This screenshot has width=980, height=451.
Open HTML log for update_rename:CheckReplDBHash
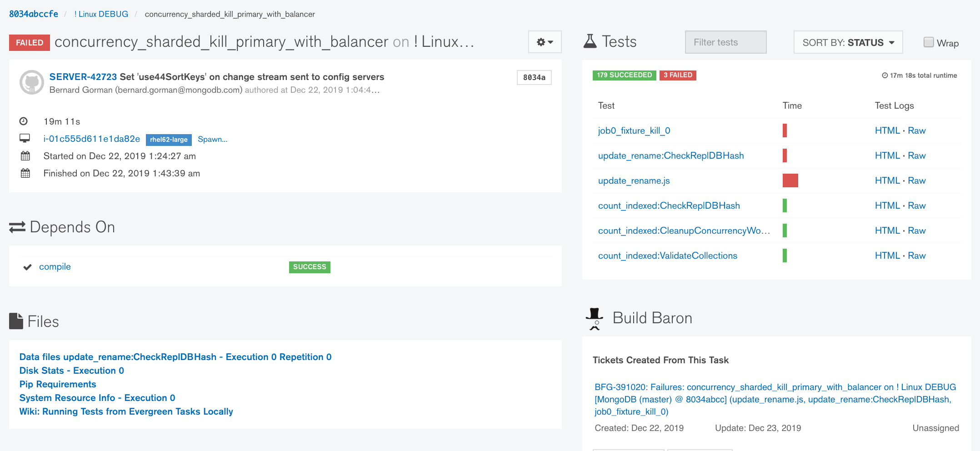coord(887,155)
